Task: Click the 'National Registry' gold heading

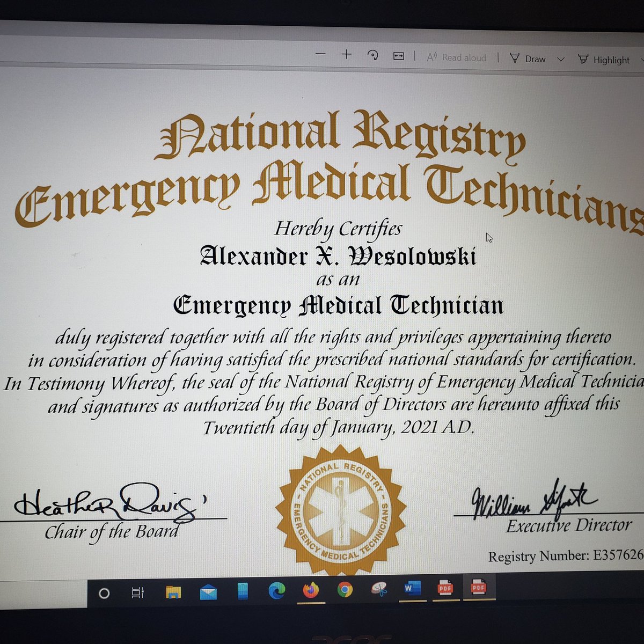Action: point(340,135)
